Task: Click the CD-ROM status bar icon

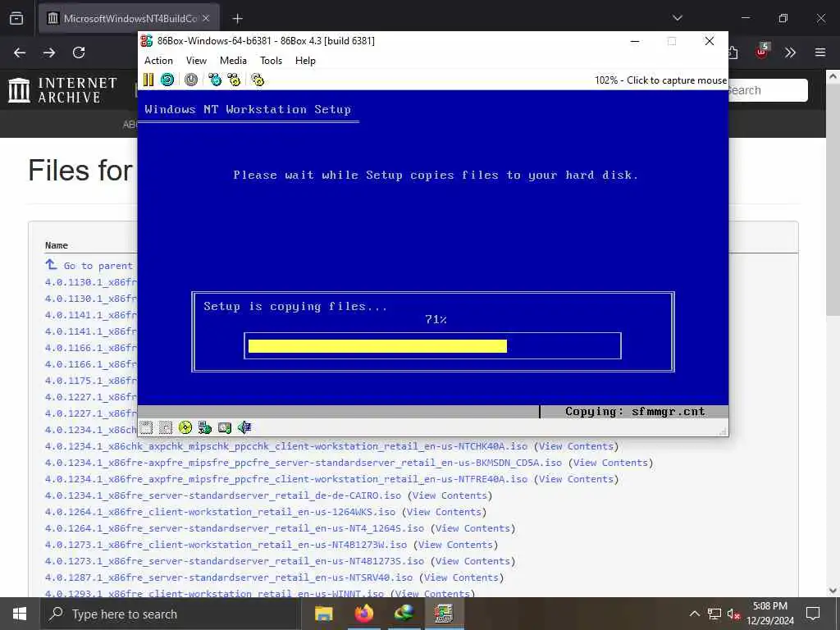Action: point(185,427)
